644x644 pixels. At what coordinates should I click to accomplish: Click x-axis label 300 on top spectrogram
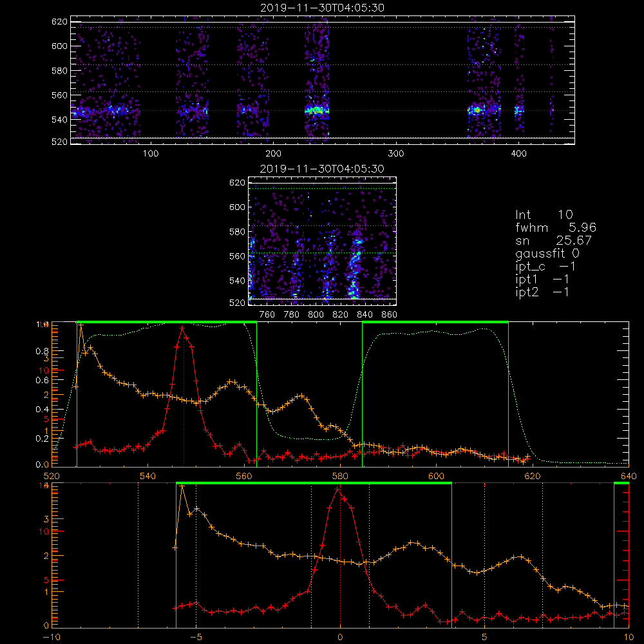(x=396, y=154)
